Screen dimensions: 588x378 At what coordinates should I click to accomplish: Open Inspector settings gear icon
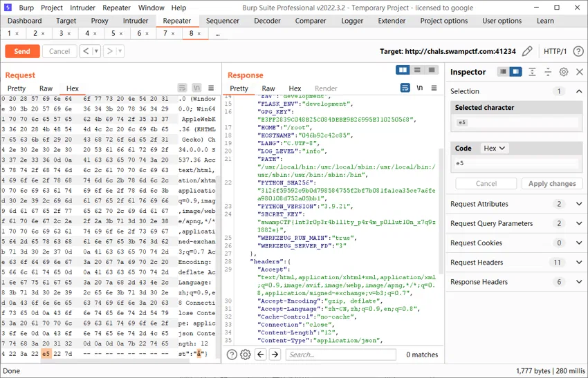(x=564, y=72)
